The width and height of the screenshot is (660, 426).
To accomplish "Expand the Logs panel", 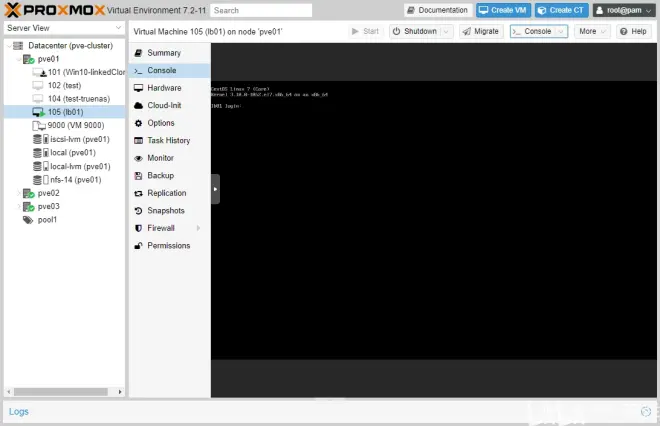I will [19, 412].
